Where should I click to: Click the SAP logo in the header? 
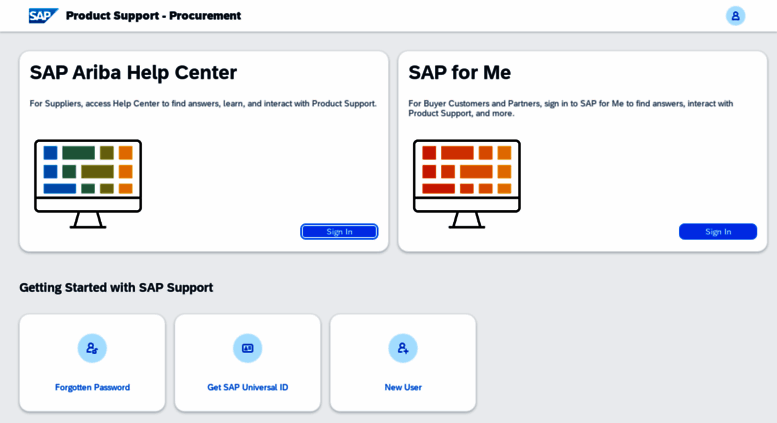pyautogui.click(x=42, y=16)
